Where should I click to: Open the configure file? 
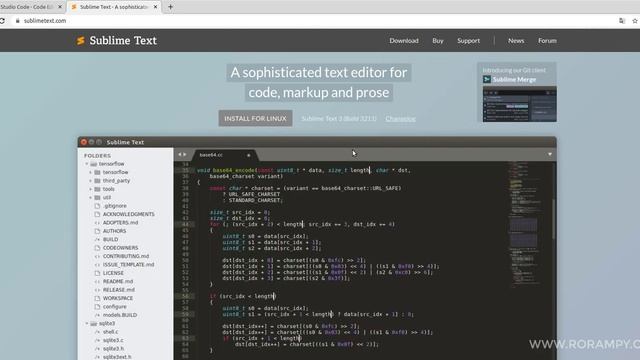tap(114, 307)
